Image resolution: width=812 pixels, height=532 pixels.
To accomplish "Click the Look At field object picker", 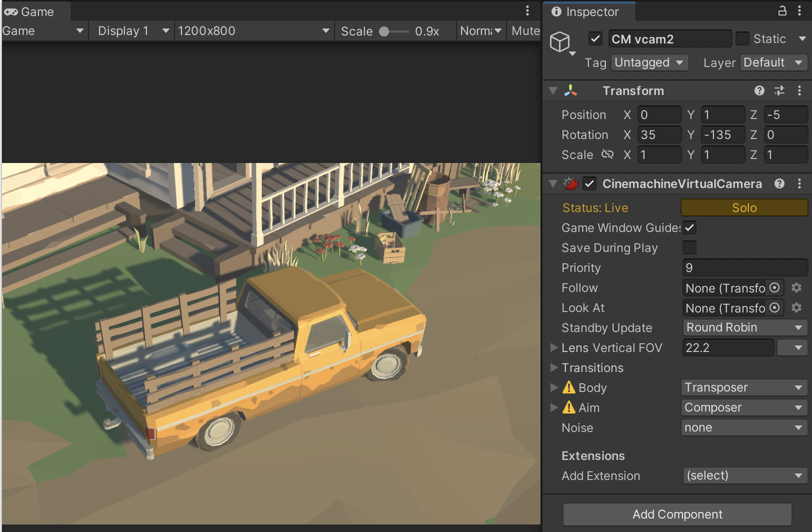I will coord(774,307).
